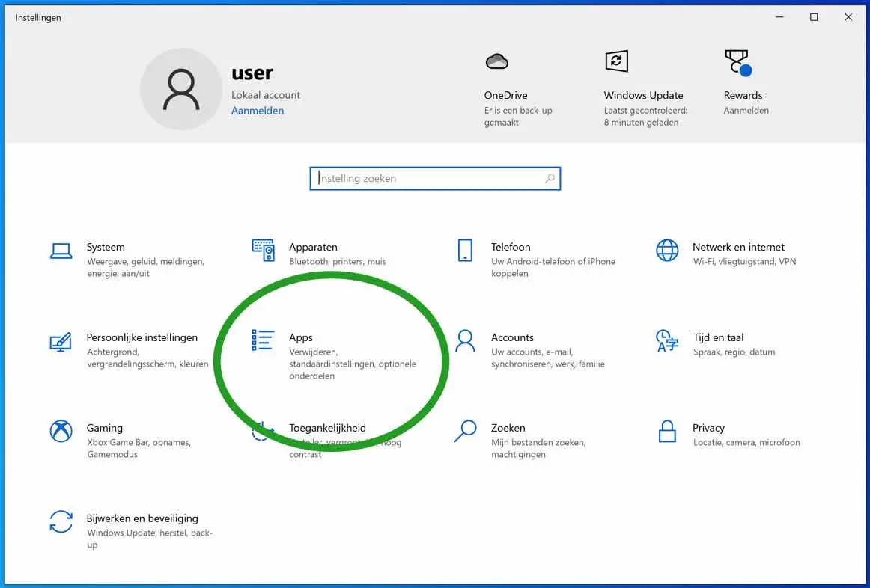Open the Bijwerken en beveiliging heading
The width and height of the screenshot is (870, 588).
(x=142, y=518)
